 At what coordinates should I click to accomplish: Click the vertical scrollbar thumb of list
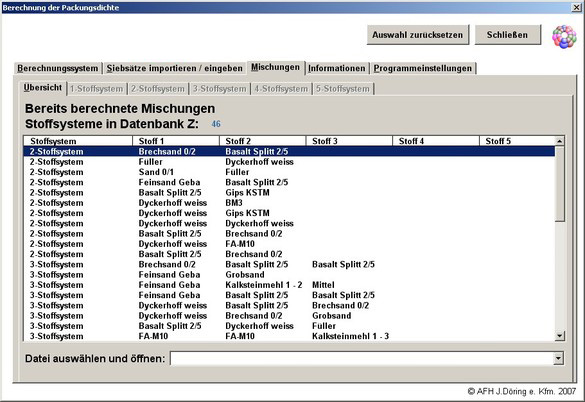click(559, 184)
